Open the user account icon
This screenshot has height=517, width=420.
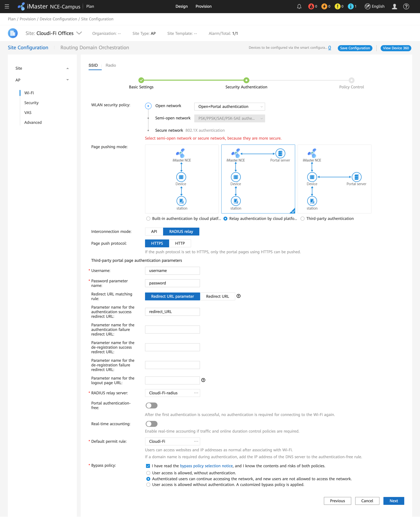(394, 6)
